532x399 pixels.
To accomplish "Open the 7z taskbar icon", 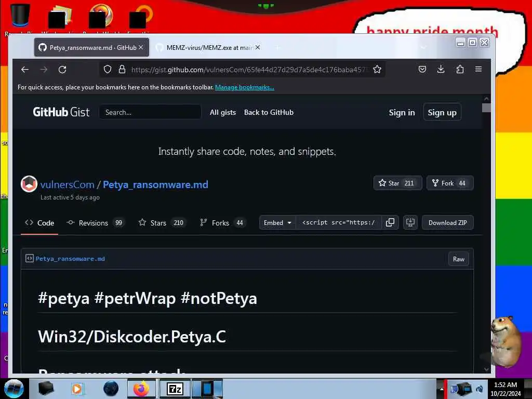I will [x=175, y=389].
